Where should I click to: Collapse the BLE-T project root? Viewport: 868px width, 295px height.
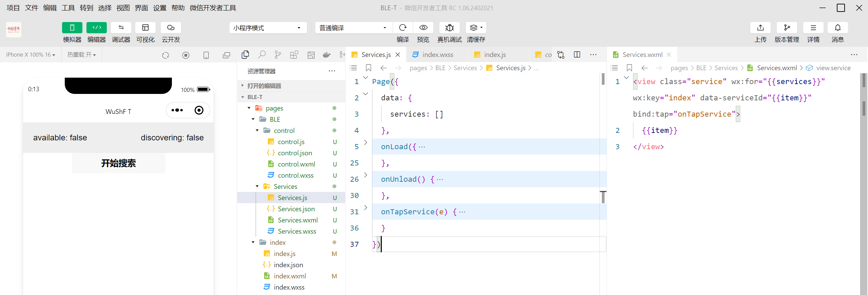point(291,97)
